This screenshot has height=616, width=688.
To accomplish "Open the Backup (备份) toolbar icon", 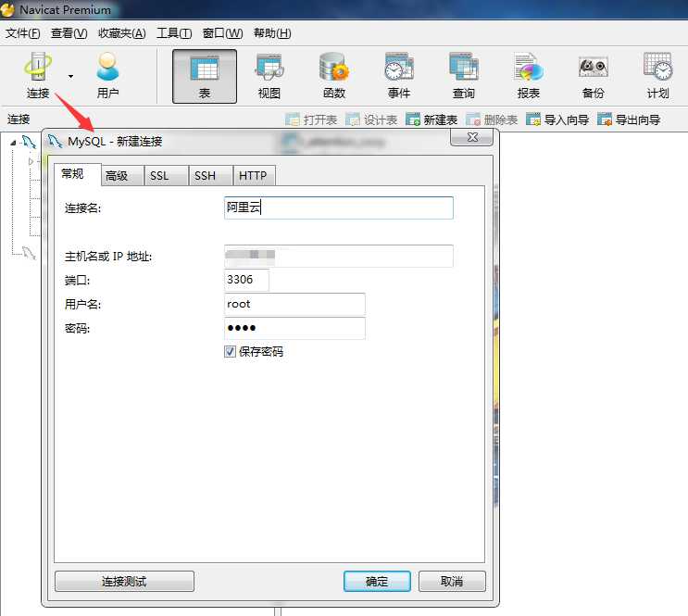I will [x=593, y=76].
